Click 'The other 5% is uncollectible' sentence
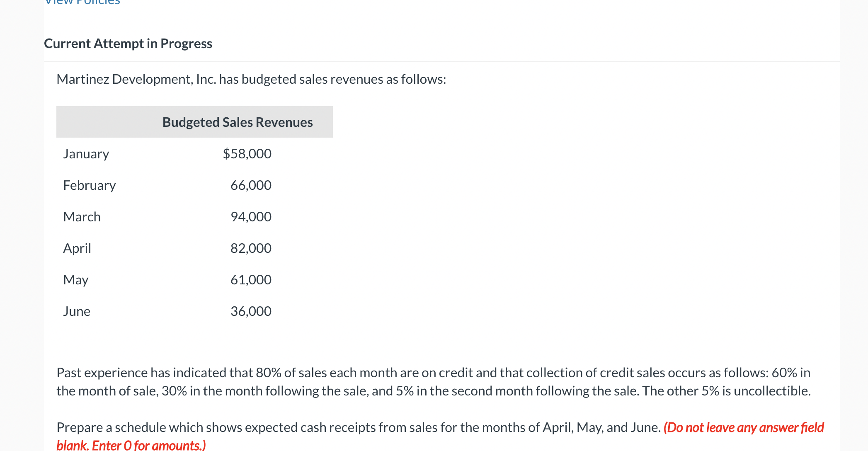The width and height of the screenshot is (868, 451). point(726,391)
